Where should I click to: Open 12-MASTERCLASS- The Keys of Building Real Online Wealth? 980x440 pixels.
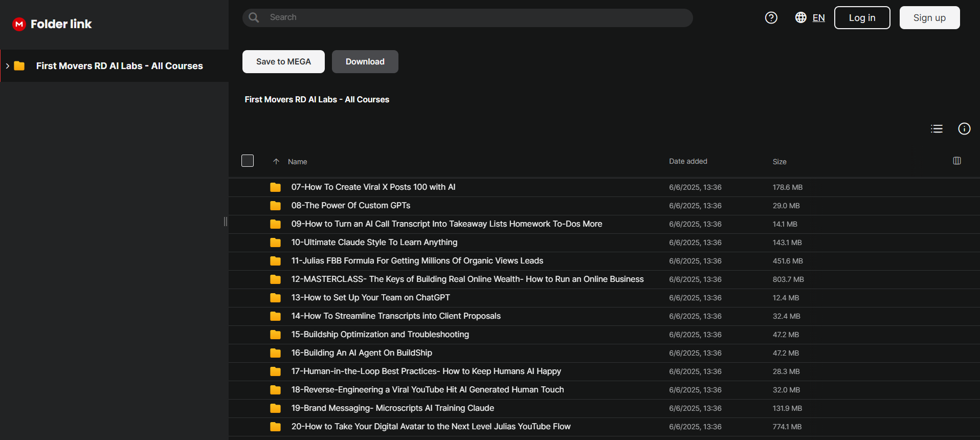(x=467, y=279)
